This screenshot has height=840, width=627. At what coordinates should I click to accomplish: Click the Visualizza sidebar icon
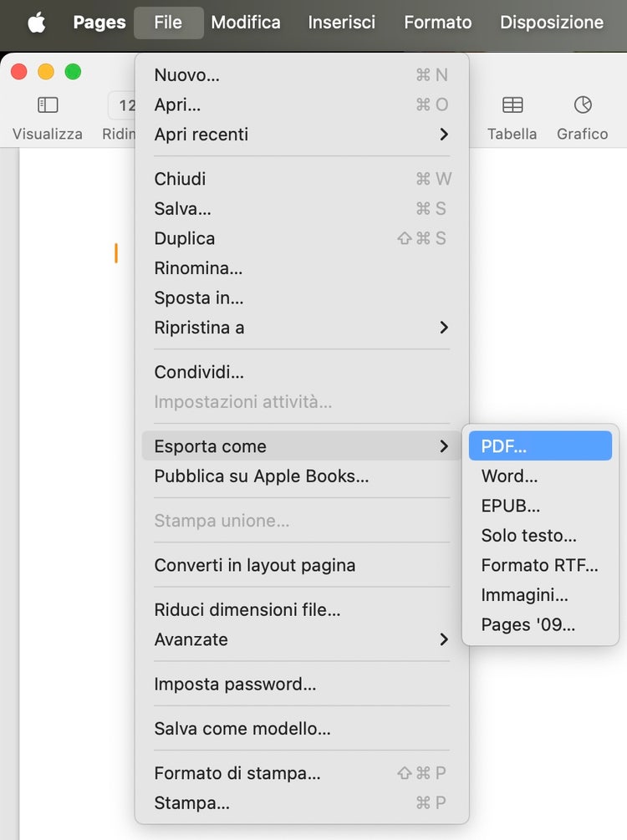48,105
